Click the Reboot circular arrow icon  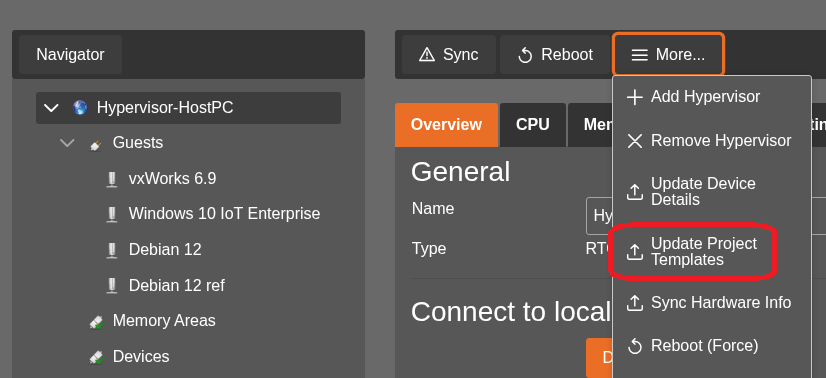click(525, 55)
